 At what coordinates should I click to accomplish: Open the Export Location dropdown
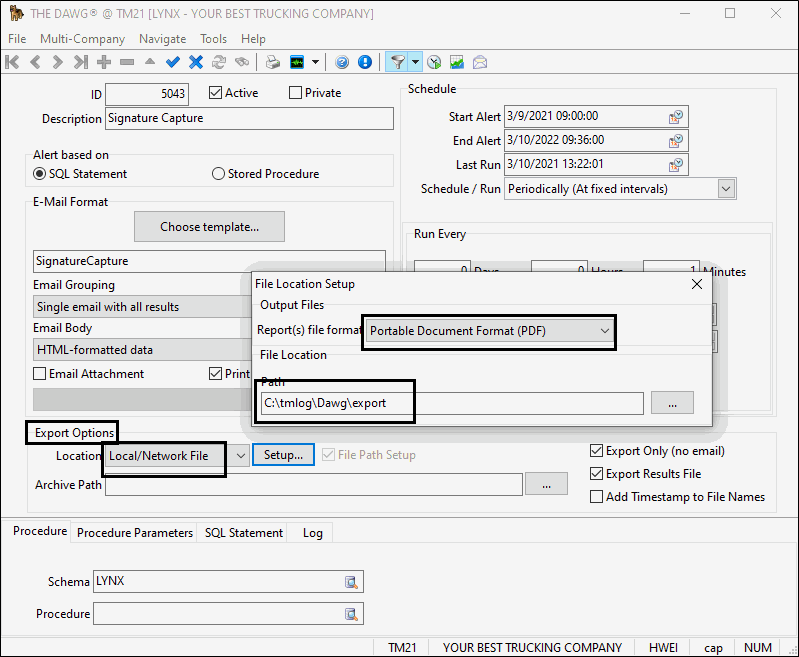click(239, 456)
